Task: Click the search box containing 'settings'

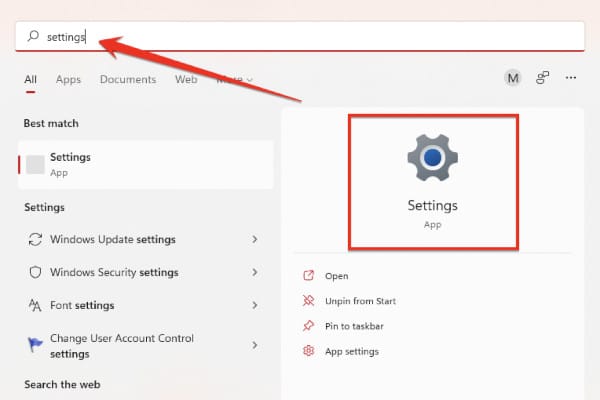Action: (300, 36)
